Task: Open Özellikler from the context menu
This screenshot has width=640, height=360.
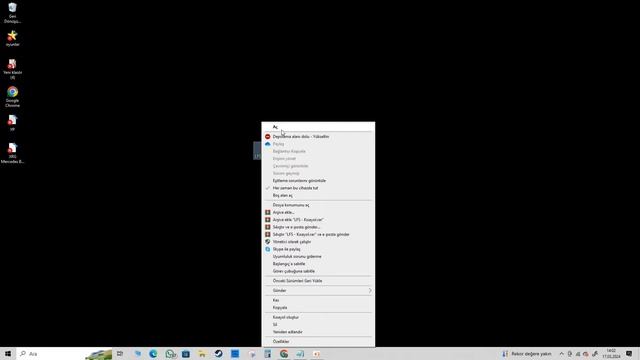Action: 318,341
